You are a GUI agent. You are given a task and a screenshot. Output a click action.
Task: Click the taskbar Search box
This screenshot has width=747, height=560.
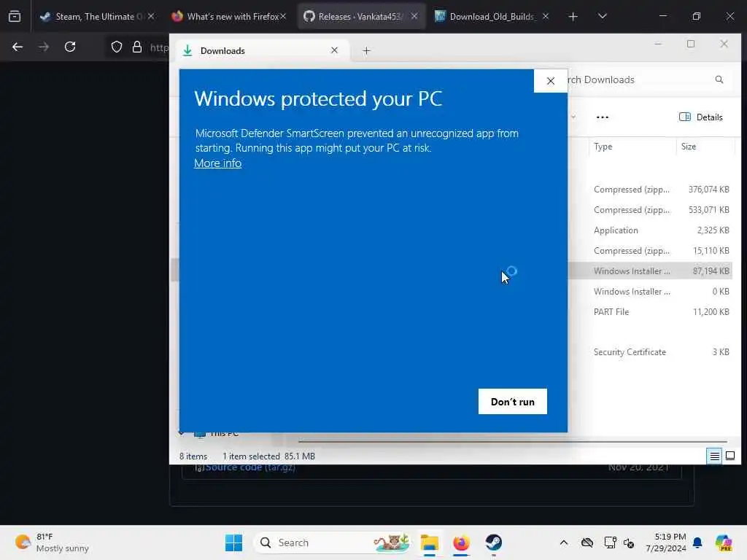333,542
